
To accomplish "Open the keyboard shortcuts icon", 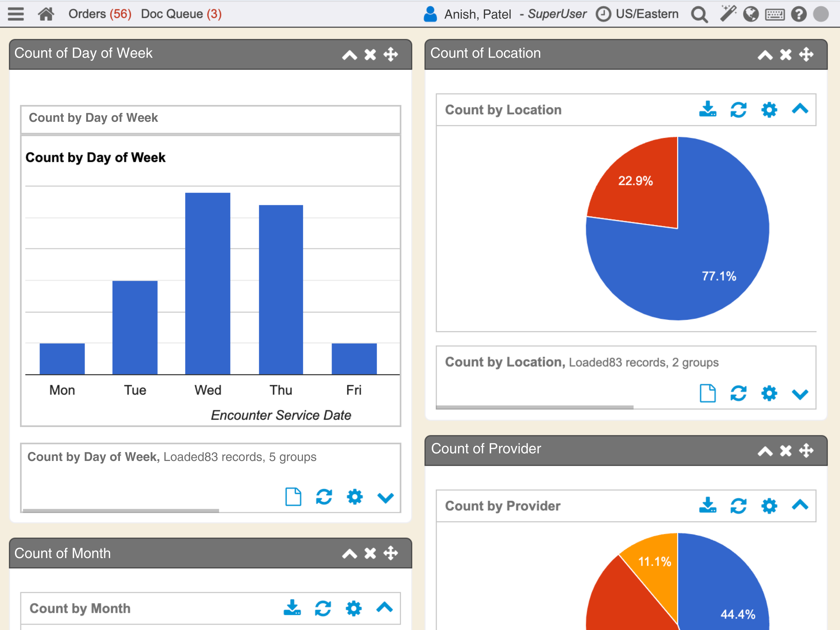I will (775, 15).
